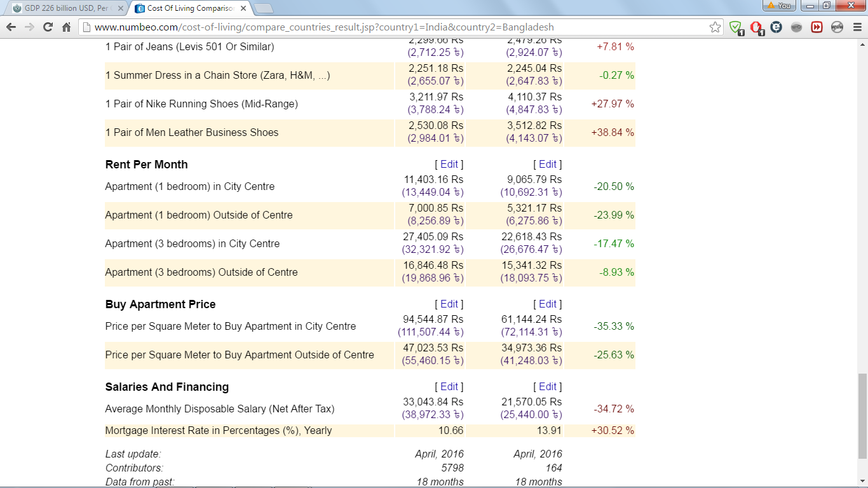This screenshot has height=488, width=868.
Task: Click the 94,544.87 Rs value
Action: 433,320
